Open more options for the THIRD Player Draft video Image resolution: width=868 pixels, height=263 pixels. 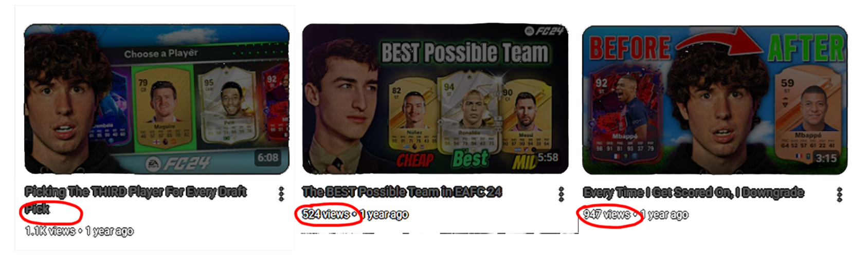tap(281, 194)
